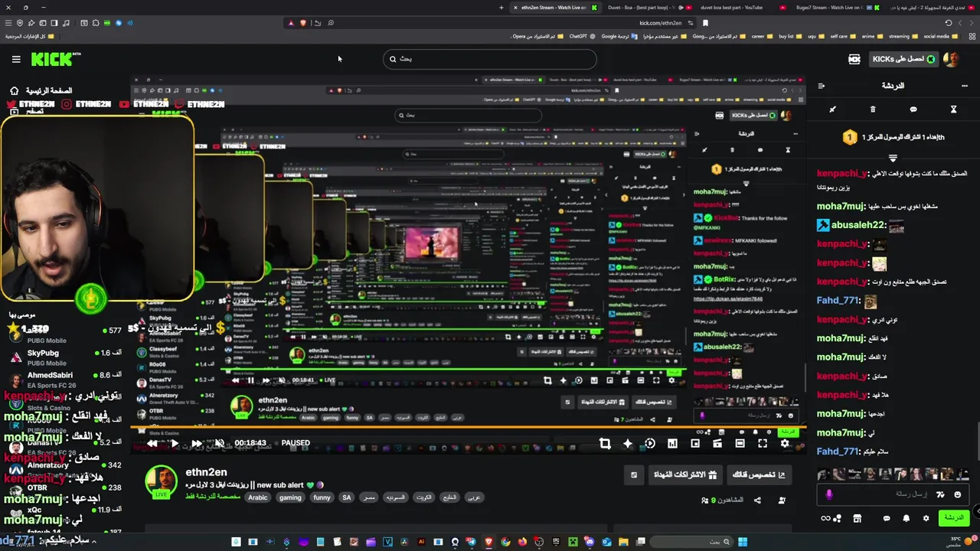Open the ChatGPT bookmark
The image size is (980, 551).
point(583,36)
